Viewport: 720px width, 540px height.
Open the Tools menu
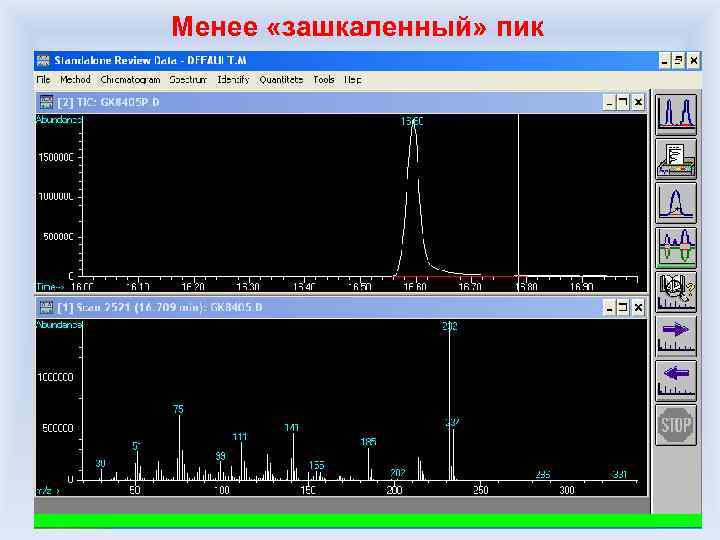323,79
